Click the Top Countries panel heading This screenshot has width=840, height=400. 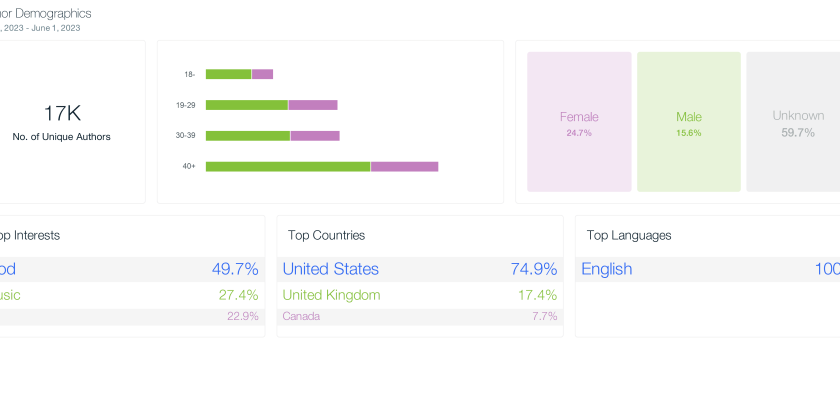(x=326, y=236)
